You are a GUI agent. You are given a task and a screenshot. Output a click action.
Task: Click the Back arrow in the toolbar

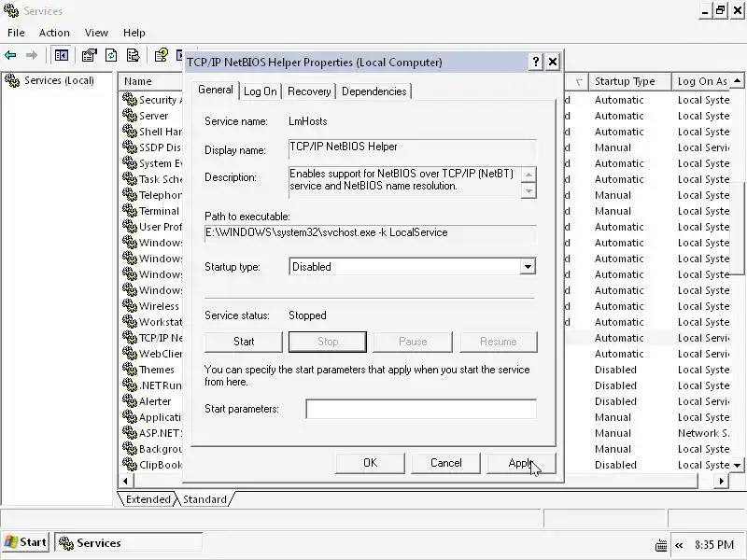coord(10,55)
